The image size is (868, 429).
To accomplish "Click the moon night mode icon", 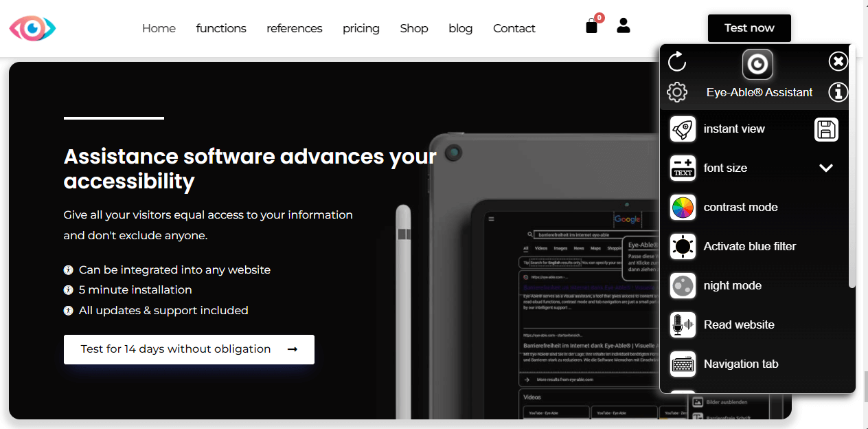I will (x=683, y=286).
